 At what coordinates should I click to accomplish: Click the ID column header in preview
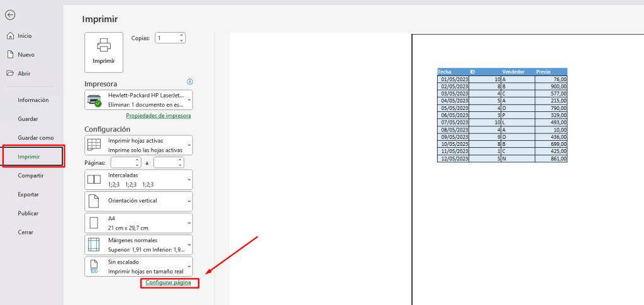point(472,72)
